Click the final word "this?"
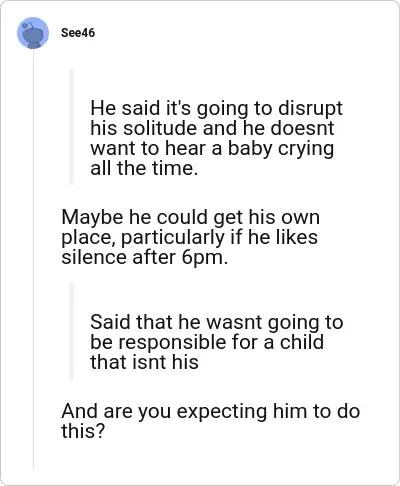This screenshot has height=486, width=400. tap(83, 431)
